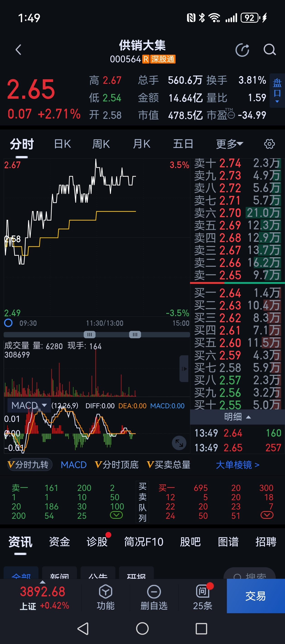Select the MACD indicator option

tap(74, 465)
